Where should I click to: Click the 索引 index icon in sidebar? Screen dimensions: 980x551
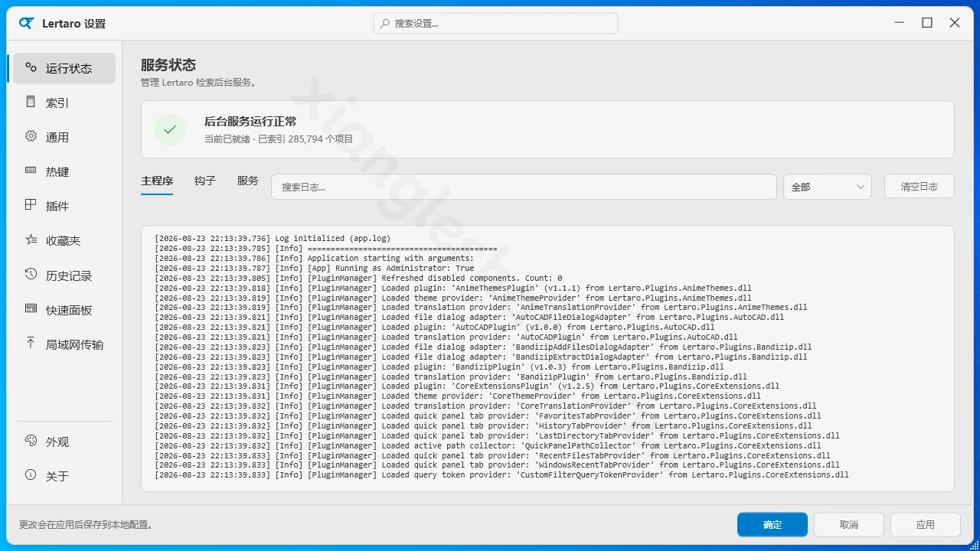pyautogui.click(x=31, y=102)
